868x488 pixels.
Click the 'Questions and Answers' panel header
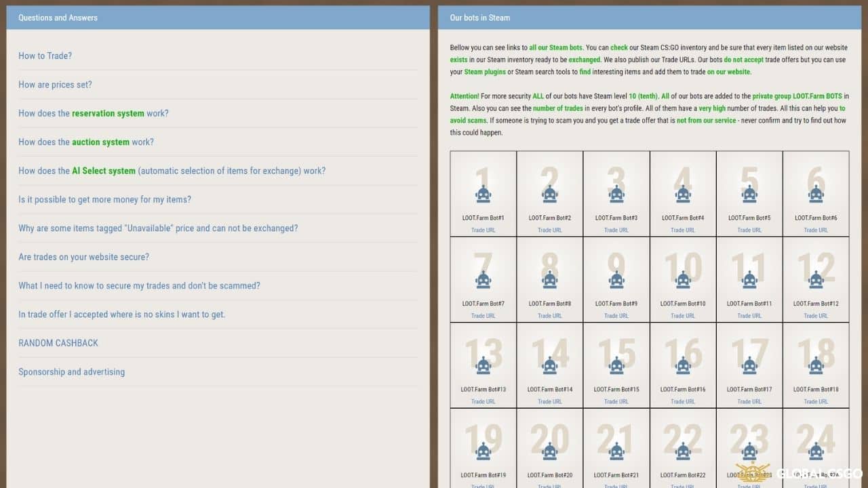coord(218,18)
